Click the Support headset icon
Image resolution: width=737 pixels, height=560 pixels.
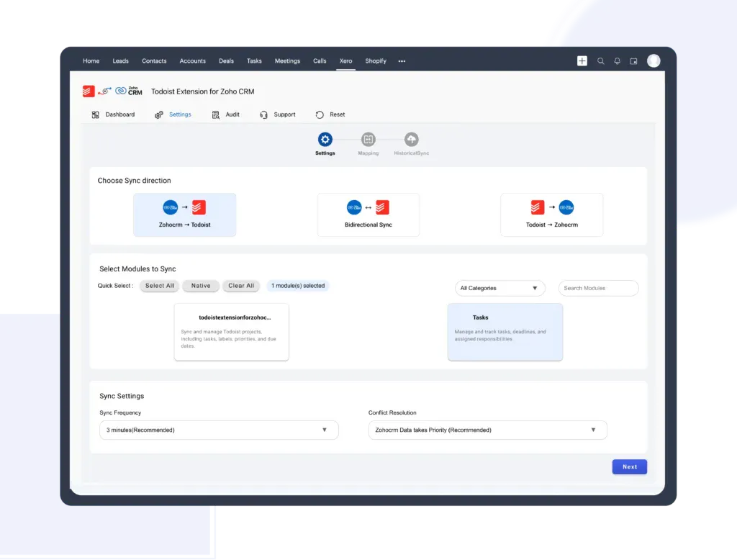(263, 114)
